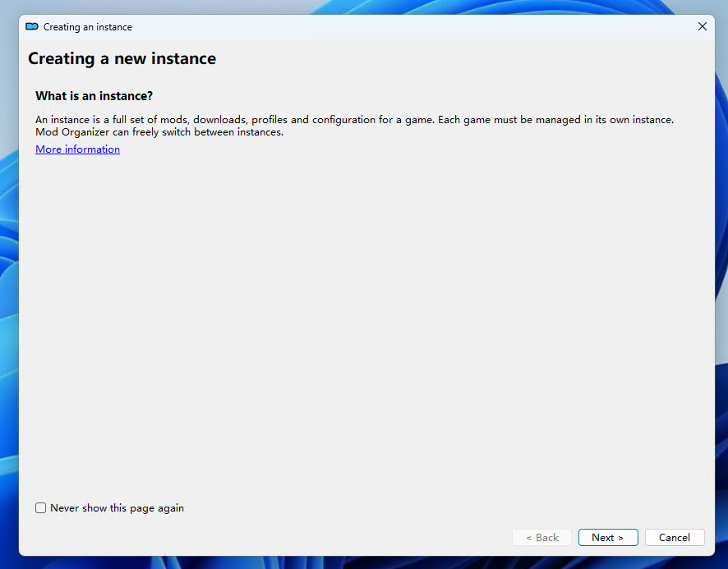
Task: Click the 'Creating a new instance' title
Action: tap(122, 58)
